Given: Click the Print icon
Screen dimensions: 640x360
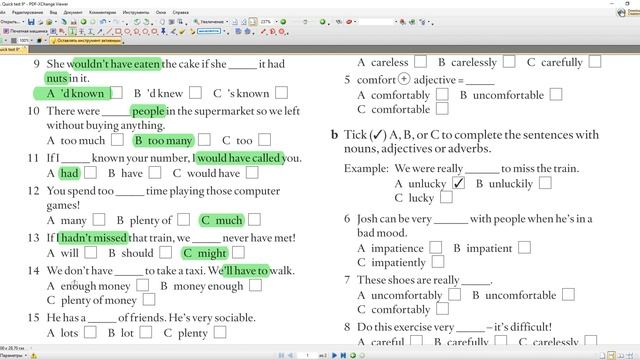Looking at the screenshot, I should coord(40,22).
